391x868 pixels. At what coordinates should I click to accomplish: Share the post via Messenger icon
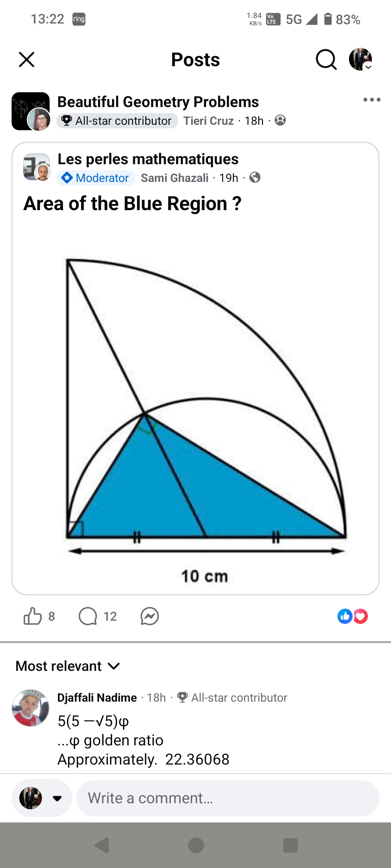[x=150, y=616]
